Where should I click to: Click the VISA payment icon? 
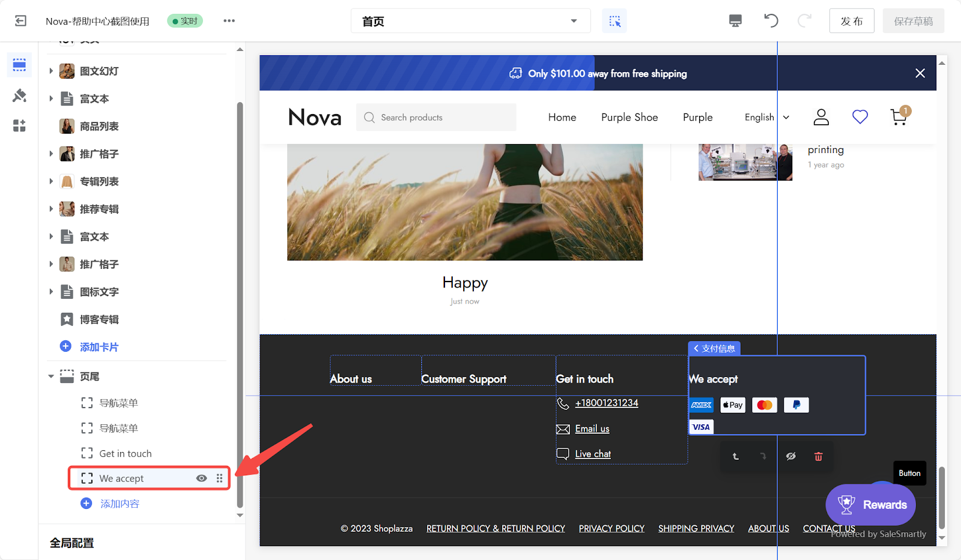click(701, 427)
